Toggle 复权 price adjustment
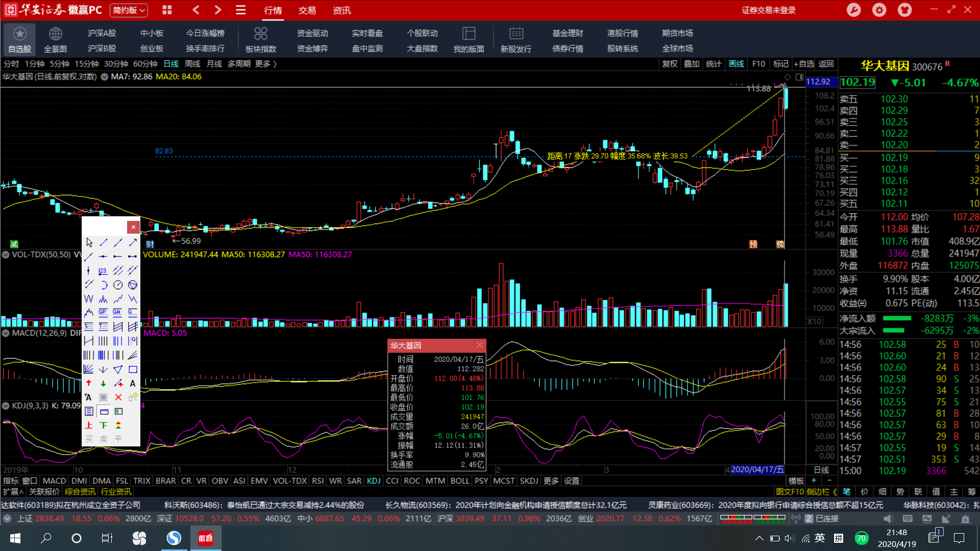Viewport: 980px width, 551px height. [669, 64]
